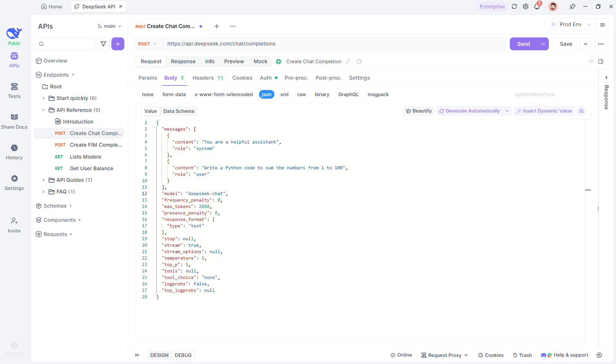616x364 pixels.
Task: Open the Headers tab
Action: [x=208, y=78]
